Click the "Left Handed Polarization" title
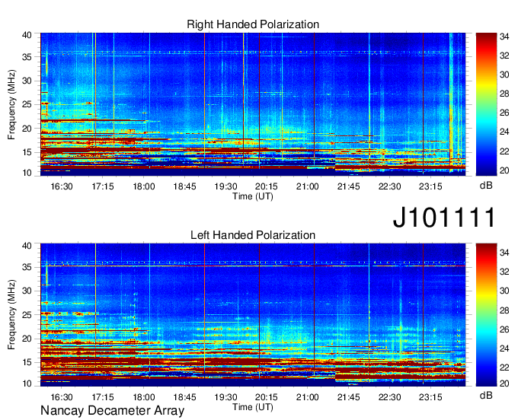 tap(253, 235)
